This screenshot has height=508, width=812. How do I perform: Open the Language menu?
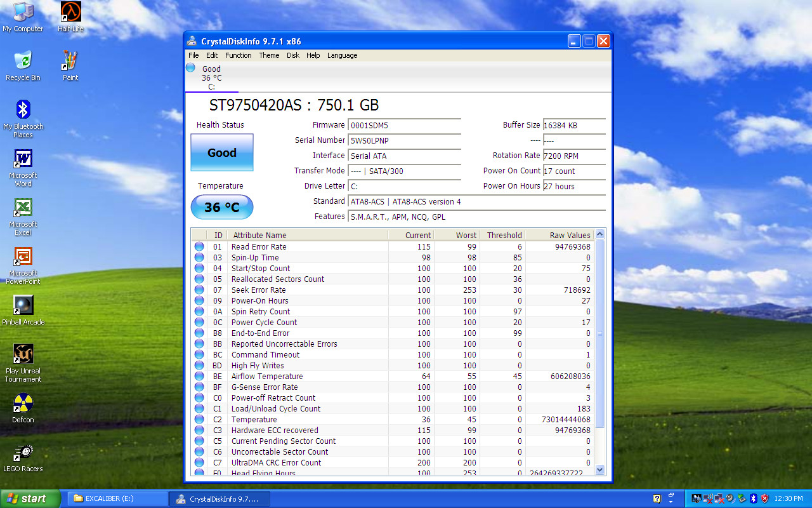(x=343, y=55)
